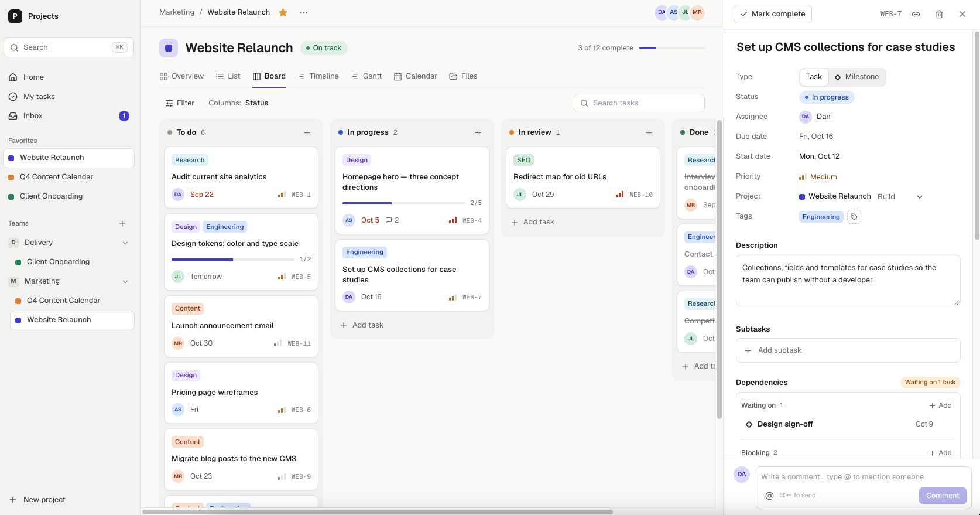The width and height of the screenshot is (980, 515).
Task: Open the project more options ellipsis
Action: pos(304,12)
